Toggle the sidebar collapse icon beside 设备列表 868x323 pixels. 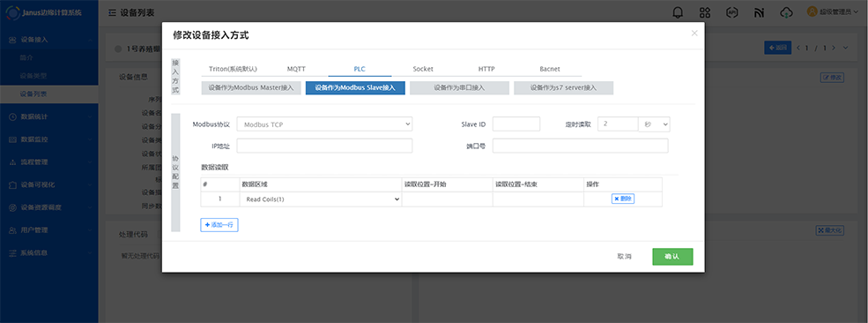click(x=113, y=12)
